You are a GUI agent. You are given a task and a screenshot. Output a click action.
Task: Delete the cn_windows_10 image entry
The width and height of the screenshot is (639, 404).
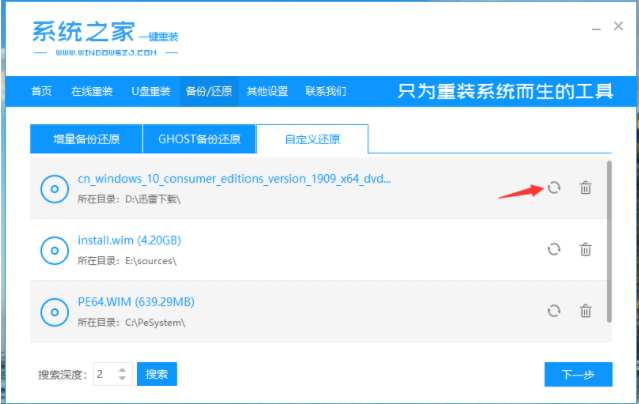(x=586, y=188)
